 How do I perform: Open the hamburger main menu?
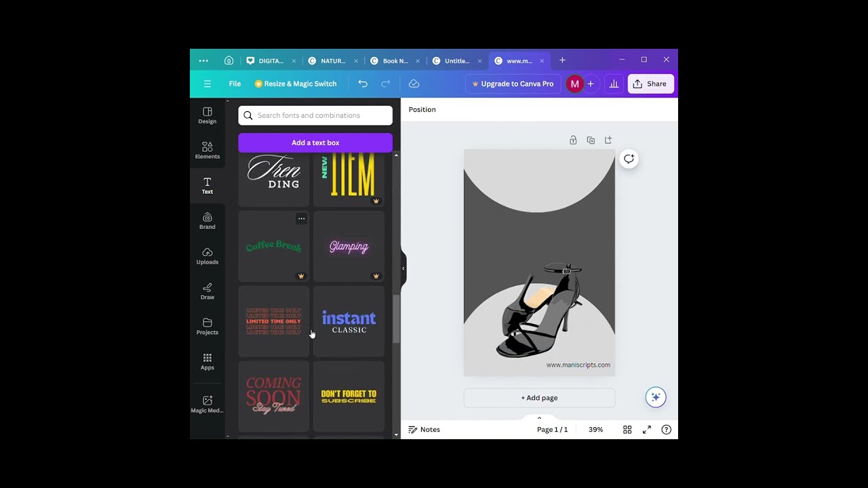208,84
